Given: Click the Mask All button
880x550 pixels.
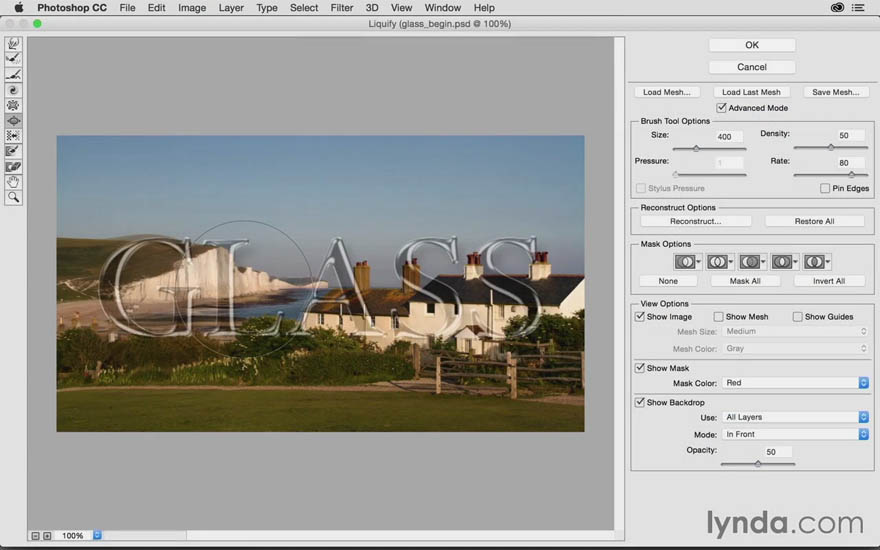Looking at the screenshot, I should [745, 281].
